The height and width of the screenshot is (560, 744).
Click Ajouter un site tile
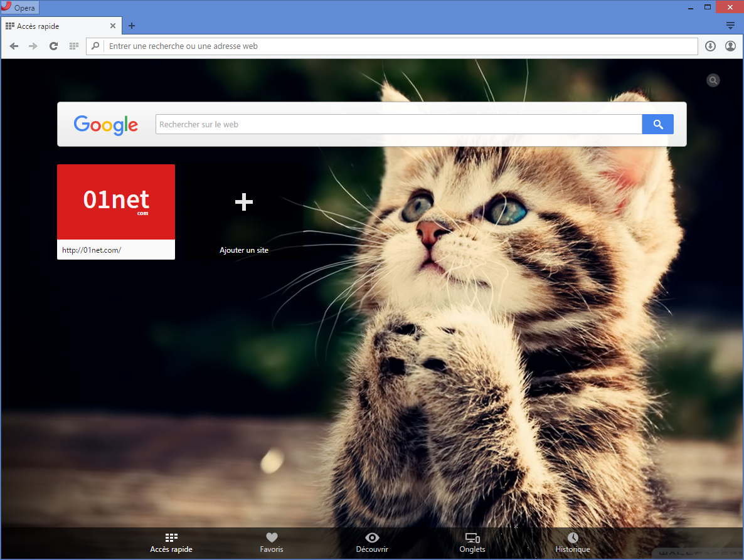[x=243, y=213]
